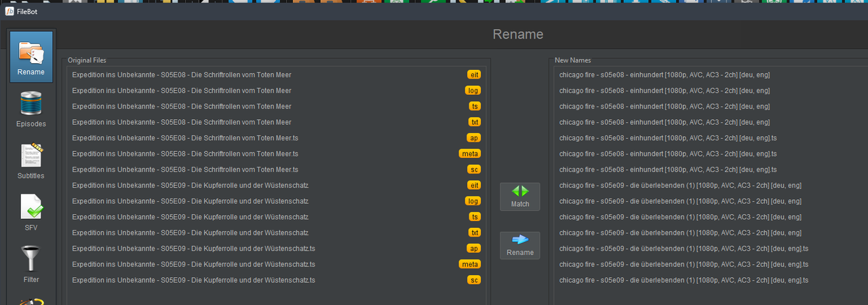Open the Filter panel
Image resolution: width=868 pixels, height=305 pixels.
(31, 265)
